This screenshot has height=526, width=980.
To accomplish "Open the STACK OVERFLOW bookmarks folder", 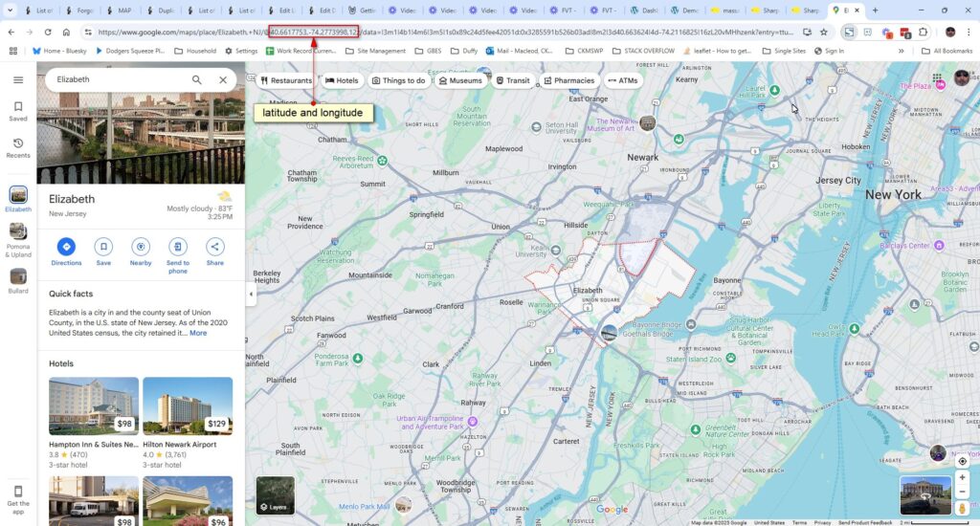I will point(643,51).
